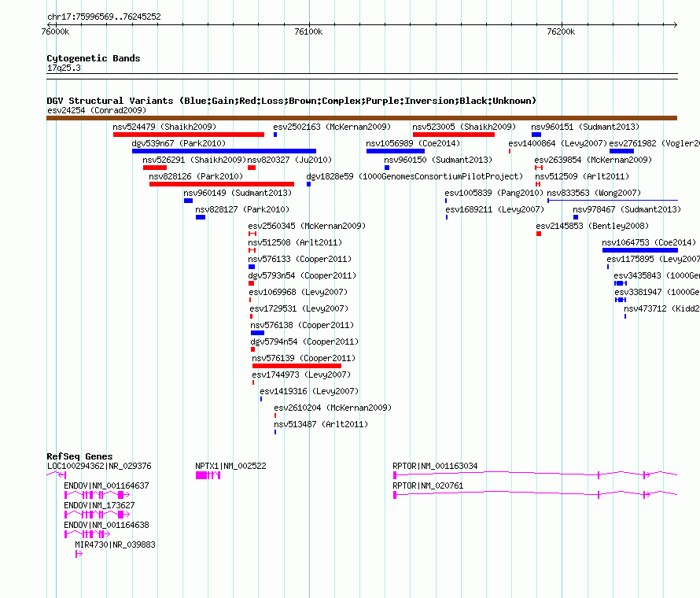Click the esv2610204 (McKernan2009) label
This screenshot has width=700, height=598.
coord(333,408)
